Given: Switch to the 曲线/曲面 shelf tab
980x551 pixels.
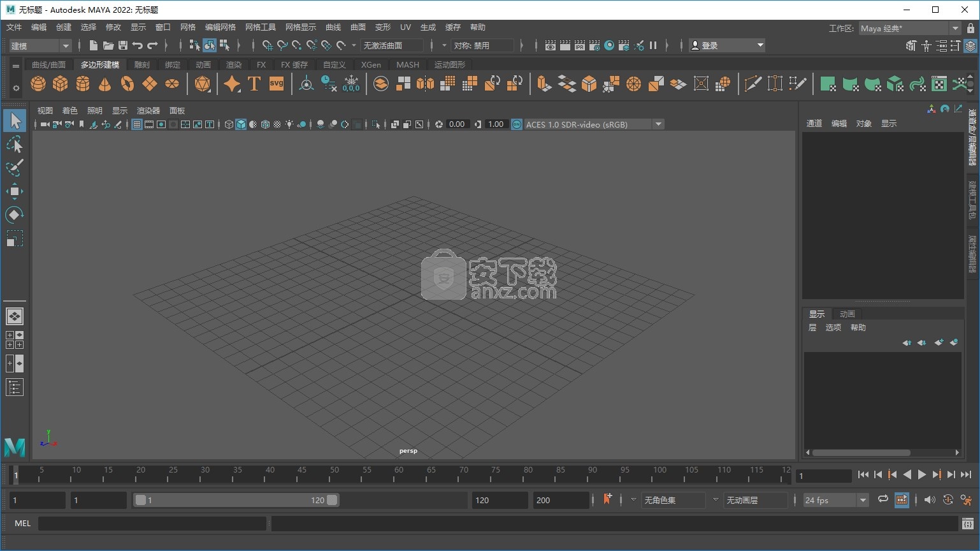Looking at the screenshot, I should pyautogui.click(x=48, y=64).
